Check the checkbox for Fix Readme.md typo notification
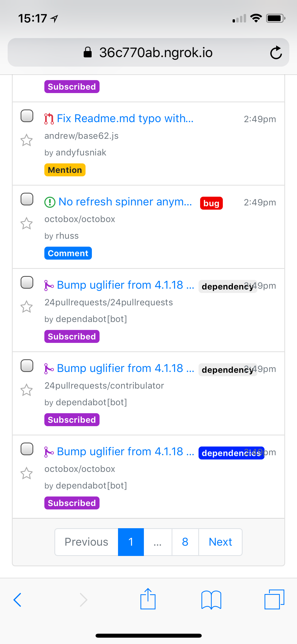 coord(27,116)
